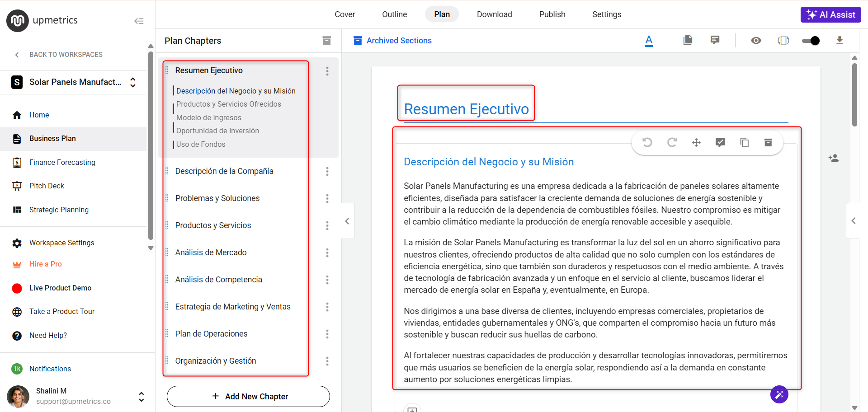The width and height of the screenshot is (868, 412).
Task: Open the options menu for Descripción de la Compañía
Action: tap(327, 172)
